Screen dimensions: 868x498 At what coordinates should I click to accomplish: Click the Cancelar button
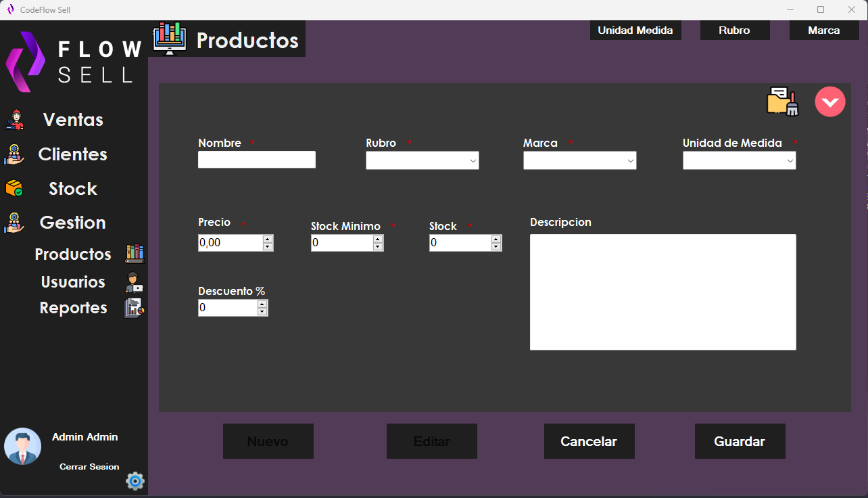(x=589, y=440)
